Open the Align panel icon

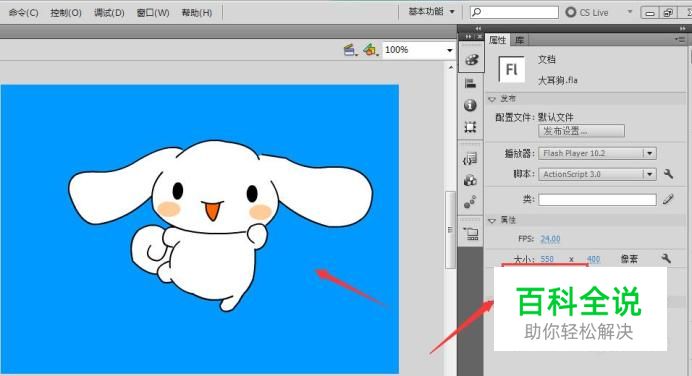(x=470, y=83)
